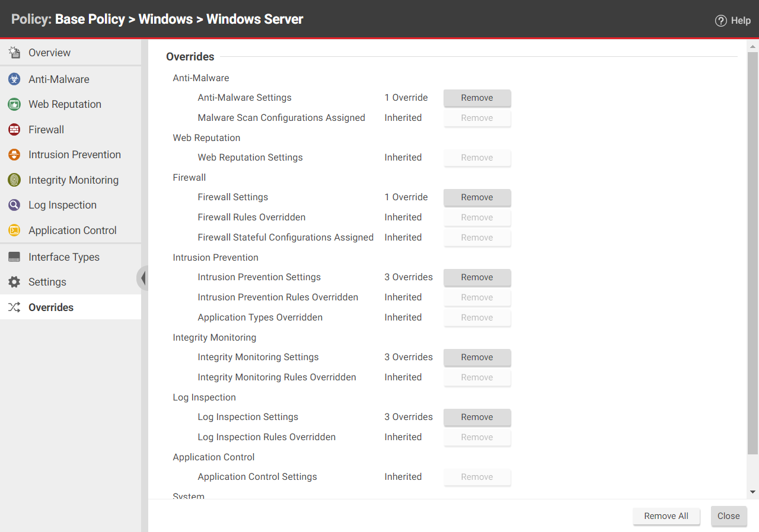Open Log Inspection Rules Overridden link
The width and height of the screenshot is (759, 532).
coord(266,437)
